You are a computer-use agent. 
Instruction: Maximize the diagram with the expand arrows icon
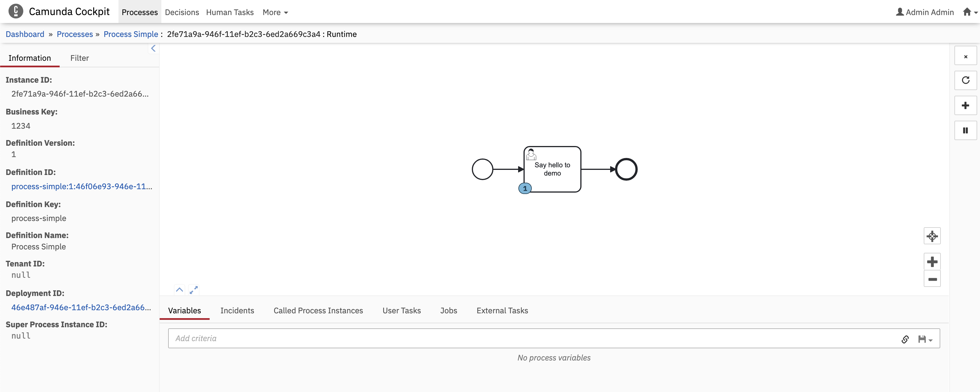(x=194, y=290)
